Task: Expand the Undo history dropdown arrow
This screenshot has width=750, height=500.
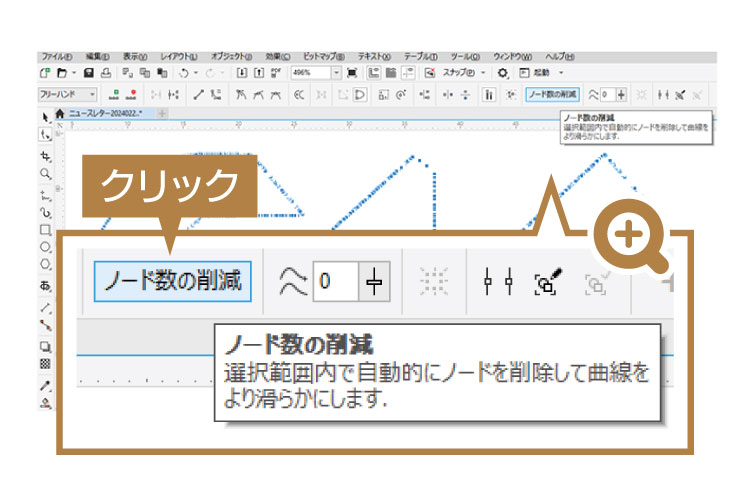Action: (196, 73)
